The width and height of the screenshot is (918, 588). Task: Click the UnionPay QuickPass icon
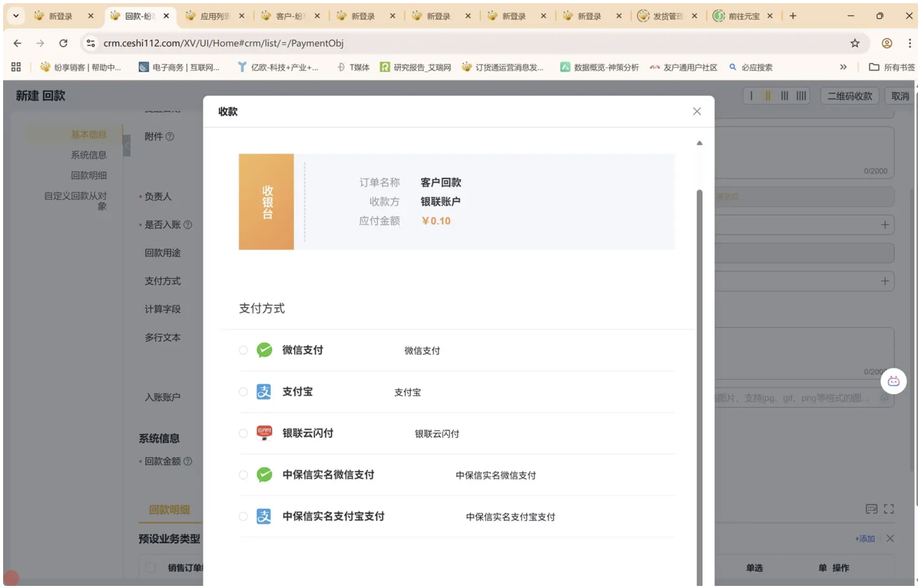tap(264, 433)
